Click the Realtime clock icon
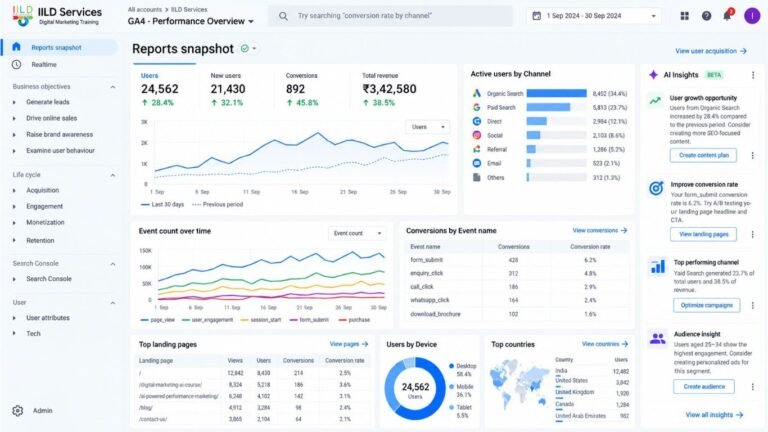 [16, 64]
